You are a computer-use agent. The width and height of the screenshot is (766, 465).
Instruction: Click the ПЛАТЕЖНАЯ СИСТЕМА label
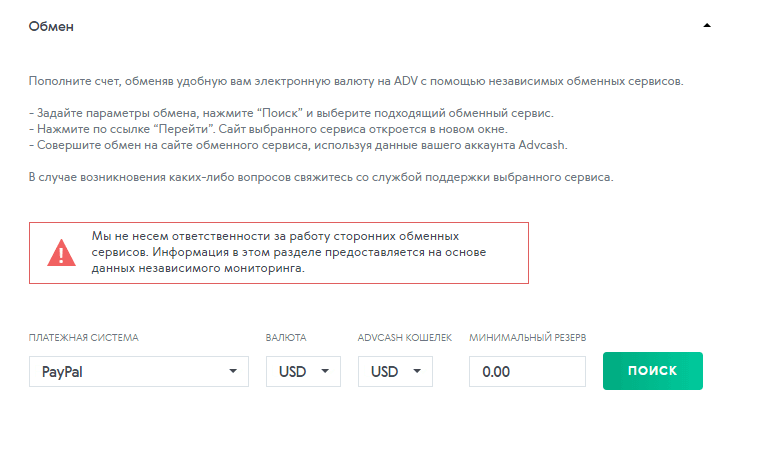pos(84,338)
